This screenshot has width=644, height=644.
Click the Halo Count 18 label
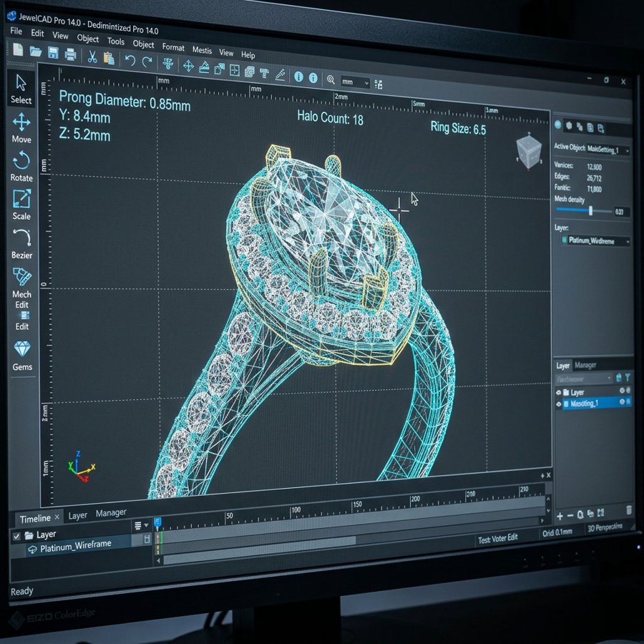330,117
